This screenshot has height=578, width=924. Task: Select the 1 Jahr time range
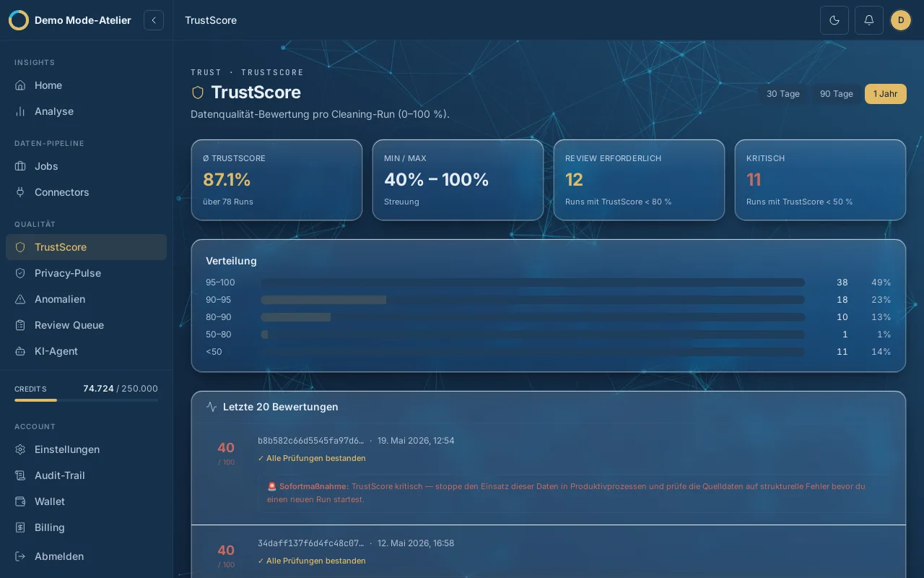[x=886, y=94]
